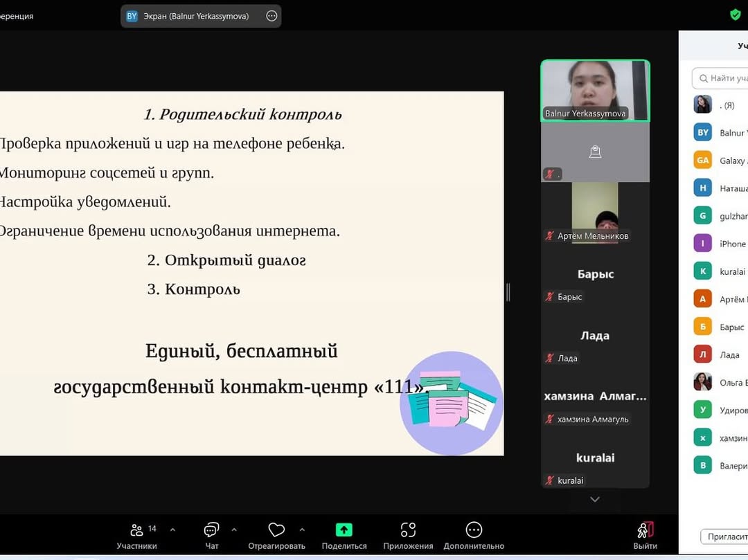Open the More (Дополнительно) options icon

[x=474, y=530]
